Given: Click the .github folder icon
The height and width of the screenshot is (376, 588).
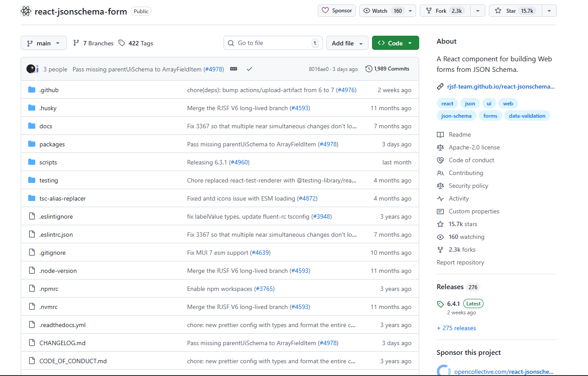Looking at the screenshot, I should 32,90.
